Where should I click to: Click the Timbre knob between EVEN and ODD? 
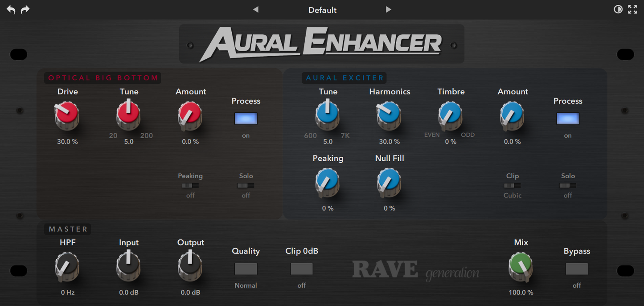[451, 116]
